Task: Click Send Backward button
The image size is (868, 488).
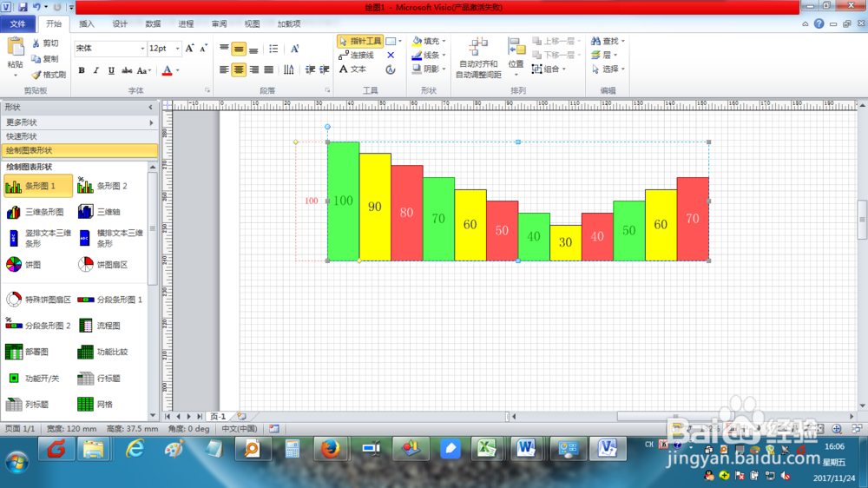Action: tap(556, 55)
